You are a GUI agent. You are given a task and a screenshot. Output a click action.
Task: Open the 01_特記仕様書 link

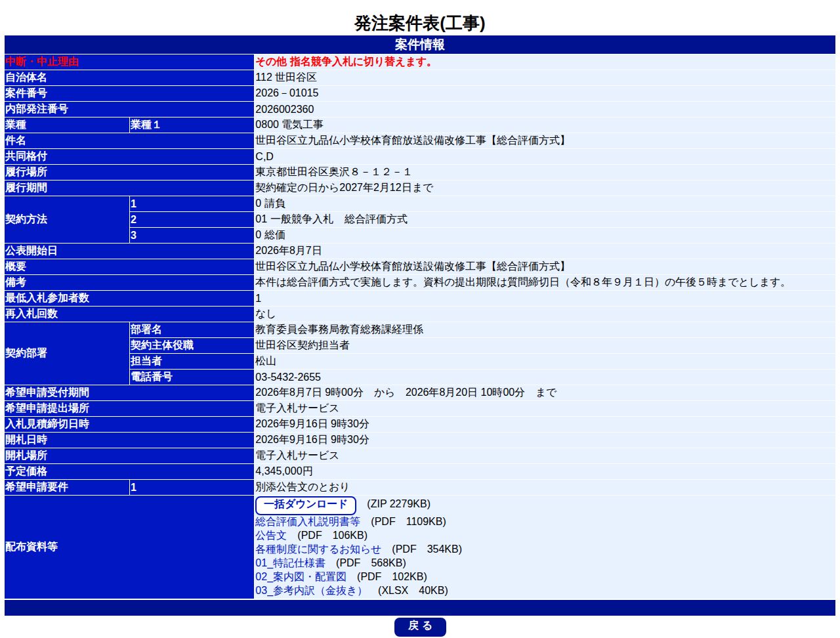pos(290,563)
